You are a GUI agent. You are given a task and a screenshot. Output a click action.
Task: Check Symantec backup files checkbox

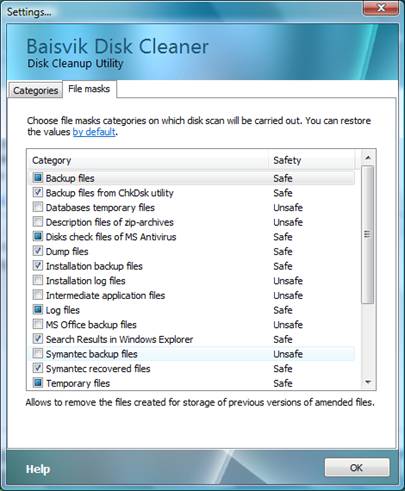tap(38, 354)
